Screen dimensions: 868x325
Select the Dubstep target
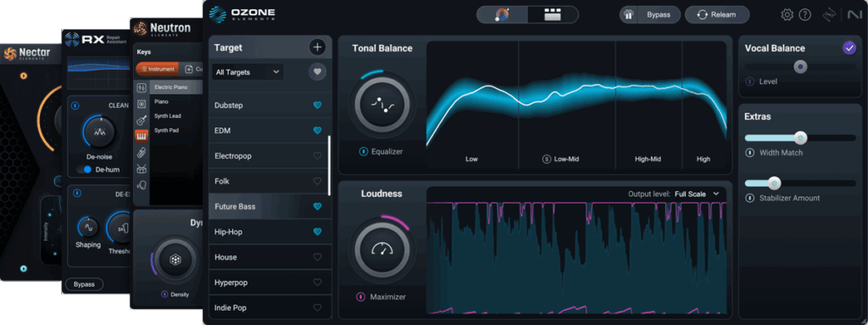pyautogui.click(x=270, y=105)
